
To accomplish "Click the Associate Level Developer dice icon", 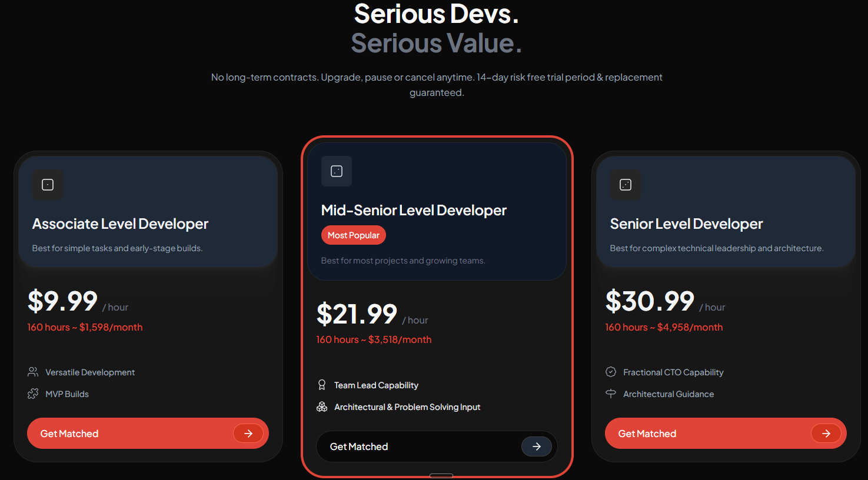I will (48, 185).
